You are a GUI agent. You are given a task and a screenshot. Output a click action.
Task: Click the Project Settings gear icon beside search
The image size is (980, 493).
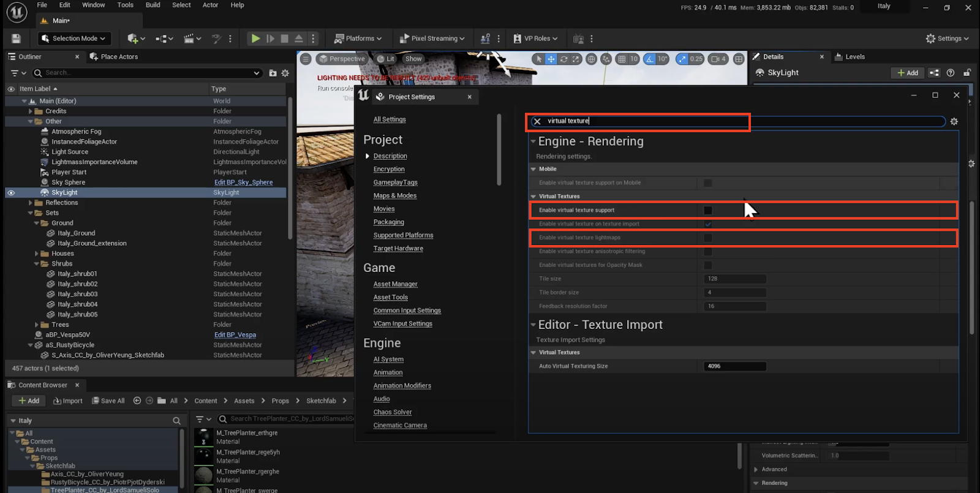[954, 121]
